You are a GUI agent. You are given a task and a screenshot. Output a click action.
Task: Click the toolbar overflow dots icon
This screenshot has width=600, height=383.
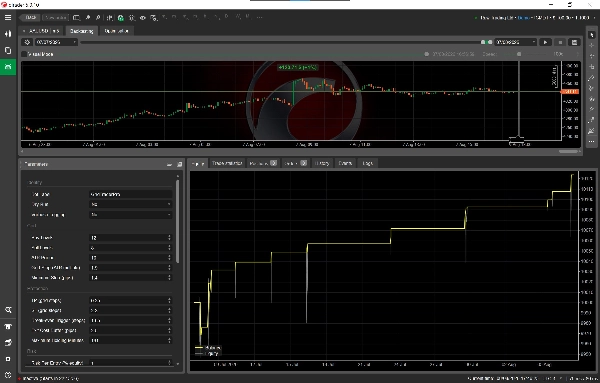click(x=259, y=17)
